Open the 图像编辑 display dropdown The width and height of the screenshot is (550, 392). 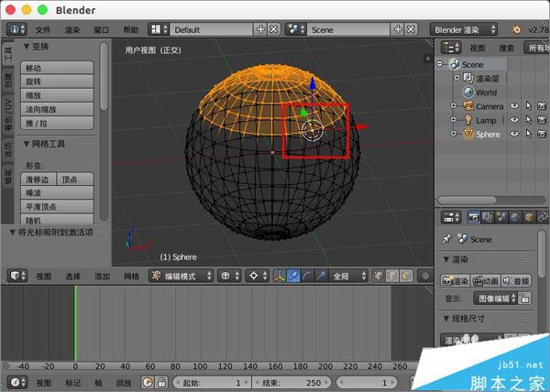495,299
